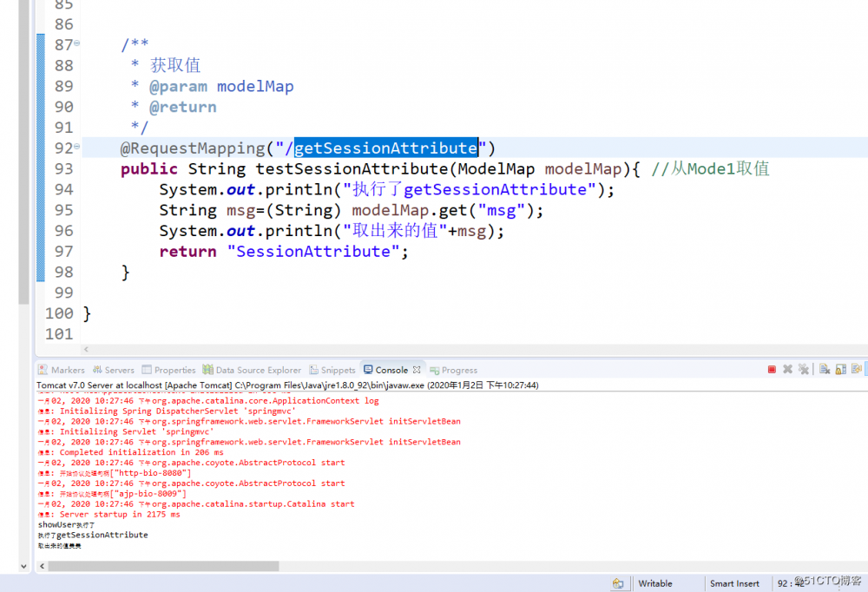Image resolution: width=868 pixels, height=592 pixels.
Task: Collapse Javadoc comment at line 87
Action: click(x=77, y=43)
